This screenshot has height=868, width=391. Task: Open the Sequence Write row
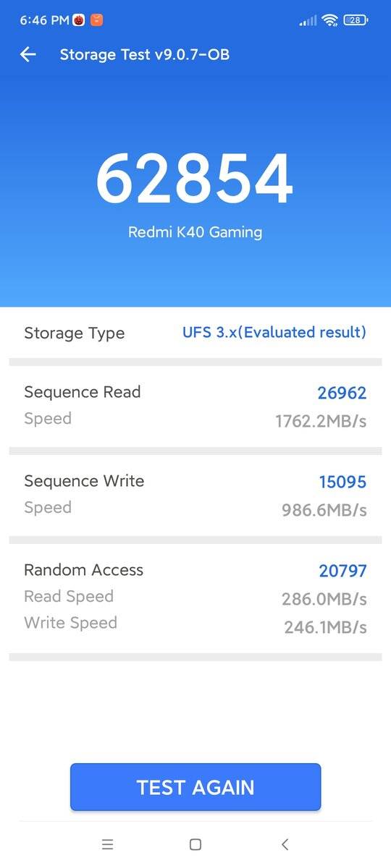[x=195, y=495]
